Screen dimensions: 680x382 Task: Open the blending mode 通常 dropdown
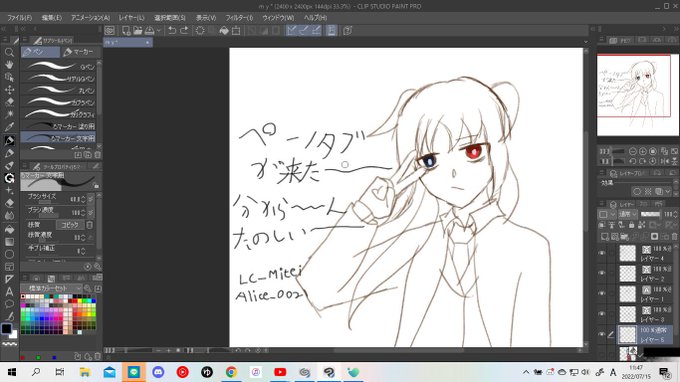pos(628,214)
